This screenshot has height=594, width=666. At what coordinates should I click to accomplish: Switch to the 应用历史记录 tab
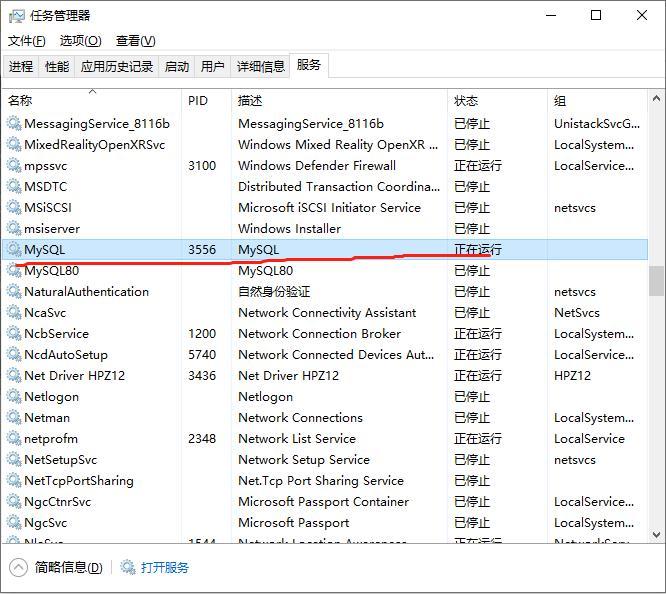pos(117,67)
